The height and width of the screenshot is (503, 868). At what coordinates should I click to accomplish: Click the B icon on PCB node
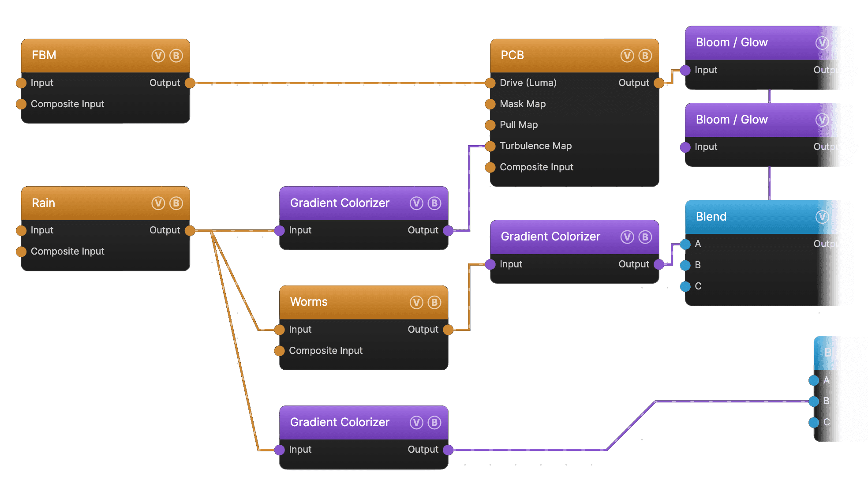click(x=645, y=56)
